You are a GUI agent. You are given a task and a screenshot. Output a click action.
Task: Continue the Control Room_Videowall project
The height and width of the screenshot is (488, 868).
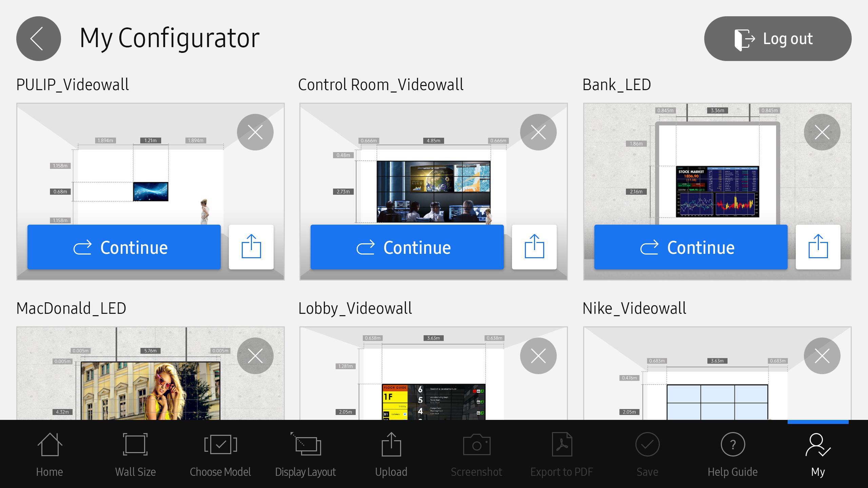tap(407, 247)
